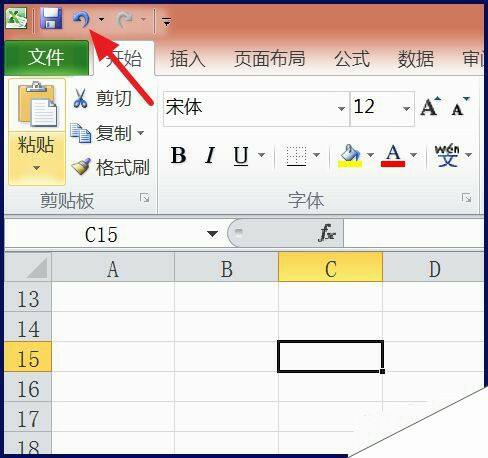Switch to the 插入 tab

(187, 59)
